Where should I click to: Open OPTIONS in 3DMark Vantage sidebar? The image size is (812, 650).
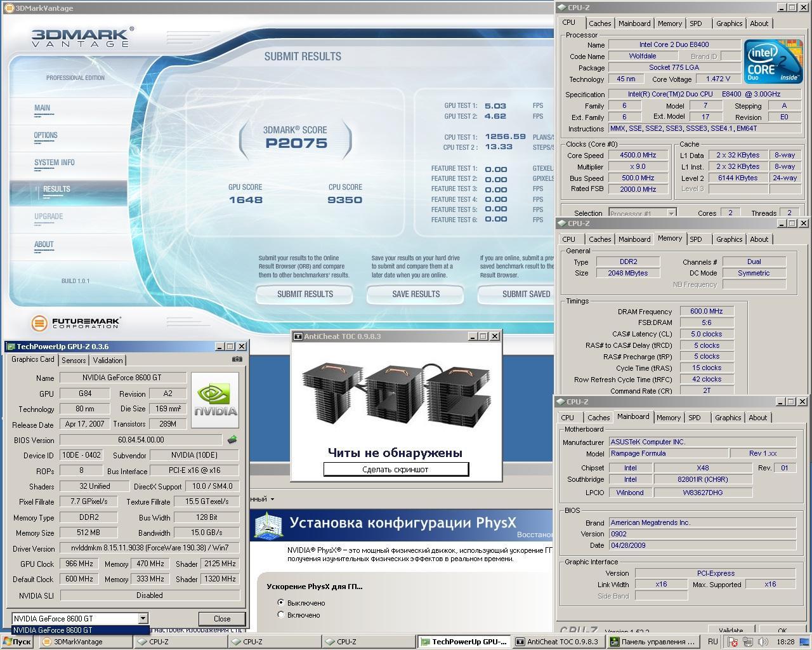tap(46, 135)
